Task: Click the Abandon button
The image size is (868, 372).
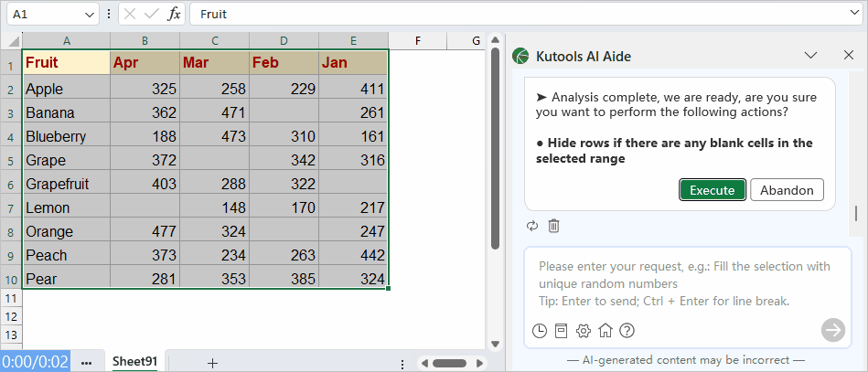Action: pyautogui.click(x=787, y=190)
